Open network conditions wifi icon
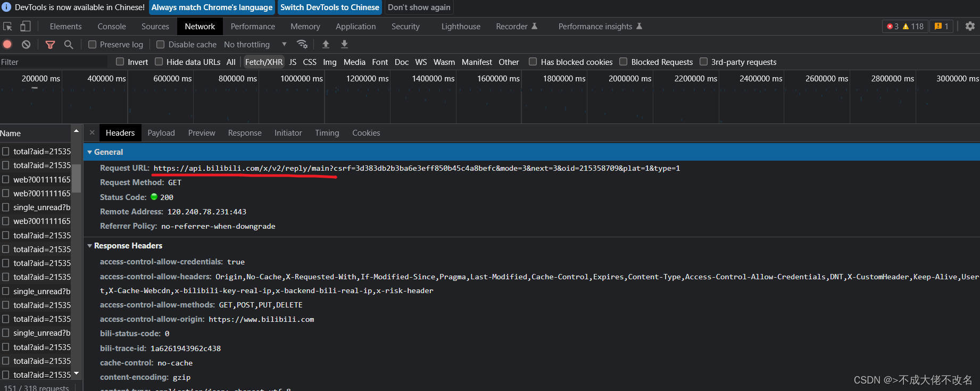Screen dimensions: 980x391 pyautogui.click(x=302, y=44)
